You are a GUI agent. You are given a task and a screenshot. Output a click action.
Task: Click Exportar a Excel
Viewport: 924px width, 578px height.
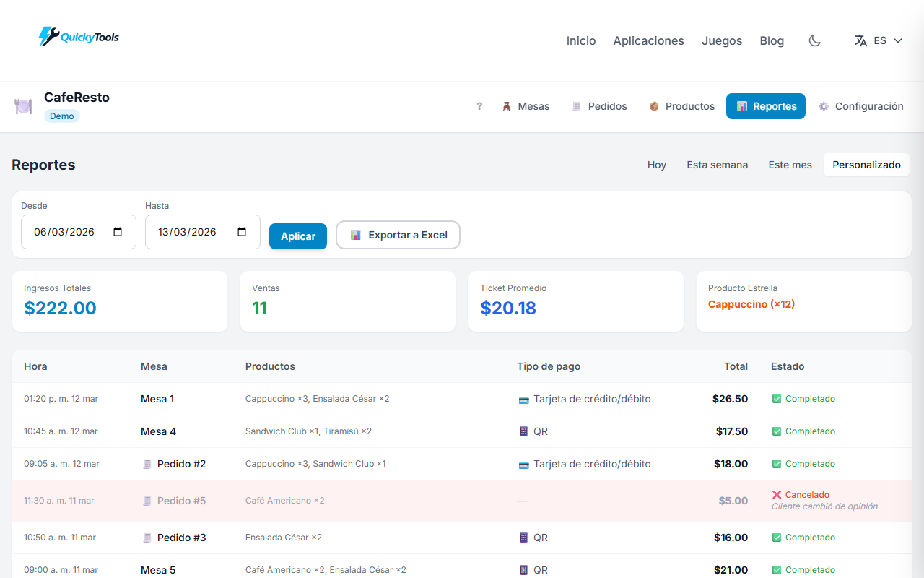click(x=398, y=235)
